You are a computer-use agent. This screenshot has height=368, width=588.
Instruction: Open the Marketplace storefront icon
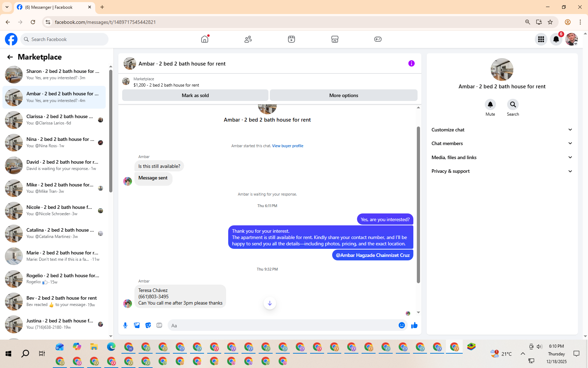(x=335, y=39)
